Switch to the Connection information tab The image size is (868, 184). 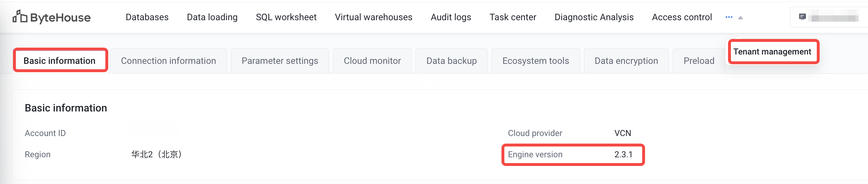coord(168,61)
